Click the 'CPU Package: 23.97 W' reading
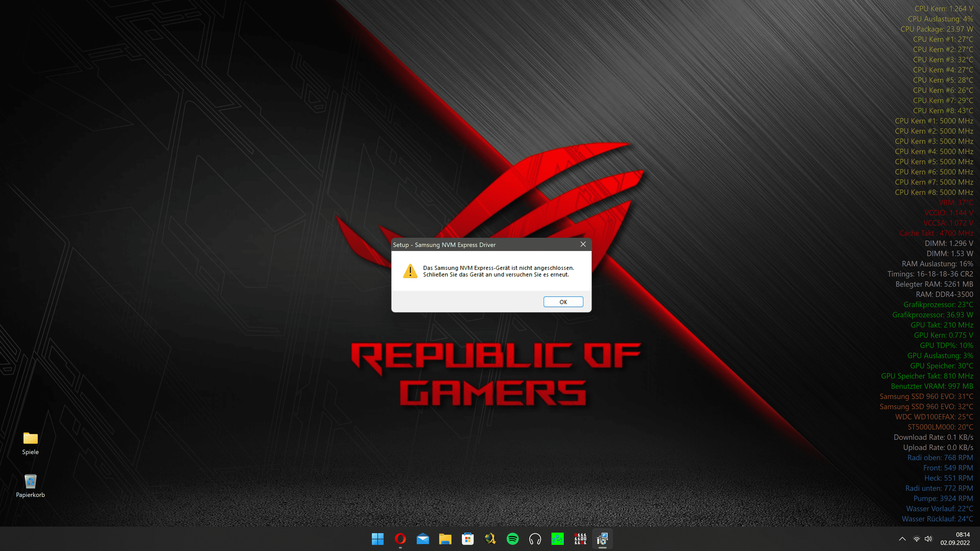This screenshot has width=980, height=551. pos(936,29)
